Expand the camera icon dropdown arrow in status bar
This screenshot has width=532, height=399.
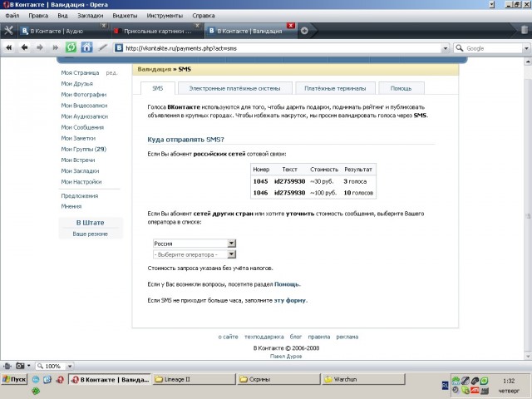tap(29, 366)
